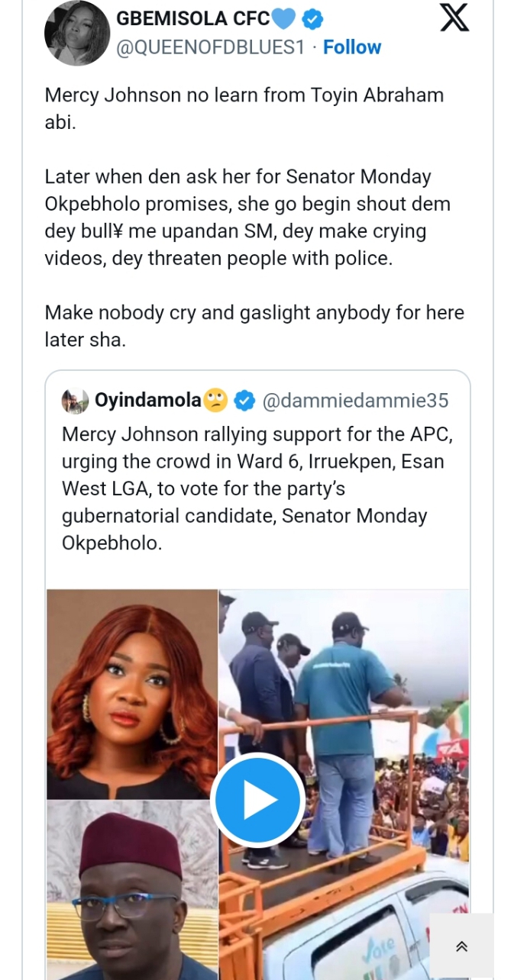The image size is (514, 980).
Task: Follow @QUEENOFDBLUES1 using the Follow button
Action: pyautogui.click(x=351, y=47)
